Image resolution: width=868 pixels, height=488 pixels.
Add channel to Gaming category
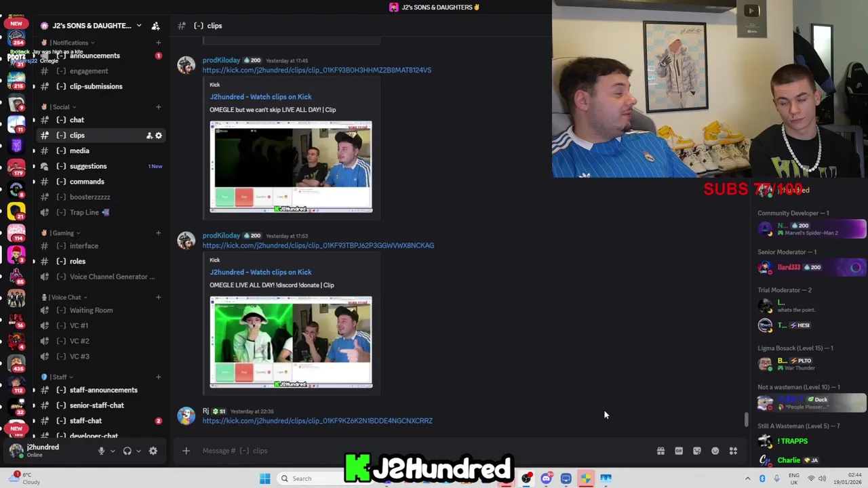pyautogui.click(x=158, y=233)
